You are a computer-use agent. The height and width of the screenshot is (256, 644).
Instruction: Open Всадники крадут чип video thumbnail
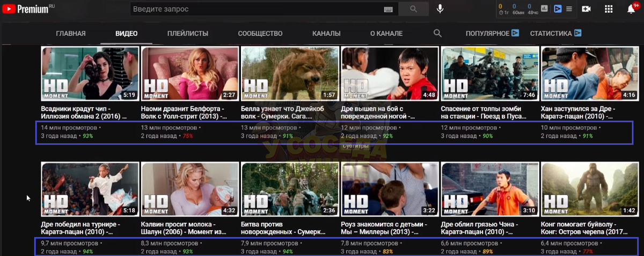tap(90, 74)
